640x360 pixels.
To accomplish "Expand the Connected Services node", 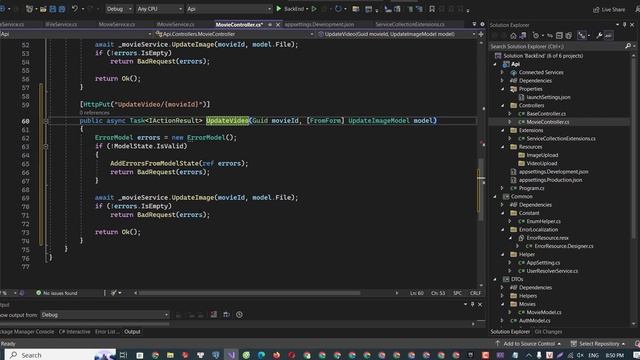I will (x=502, y=72).
